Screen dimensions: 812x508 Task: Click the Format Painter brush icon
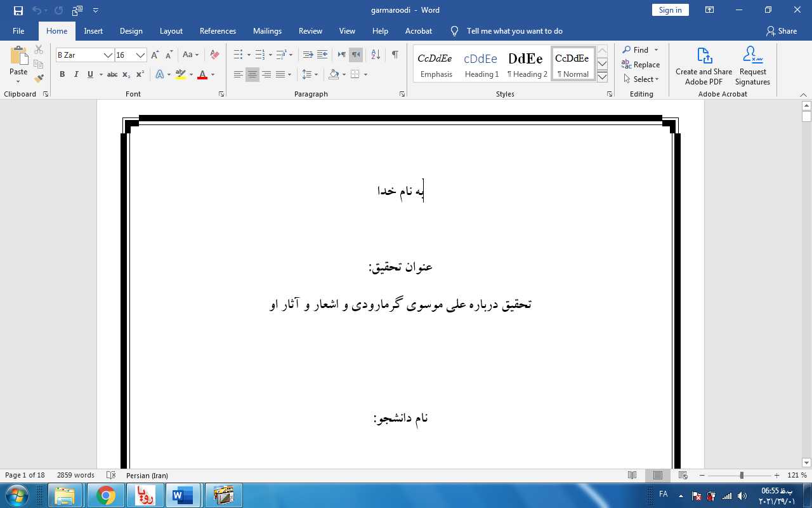coord(39,79)
